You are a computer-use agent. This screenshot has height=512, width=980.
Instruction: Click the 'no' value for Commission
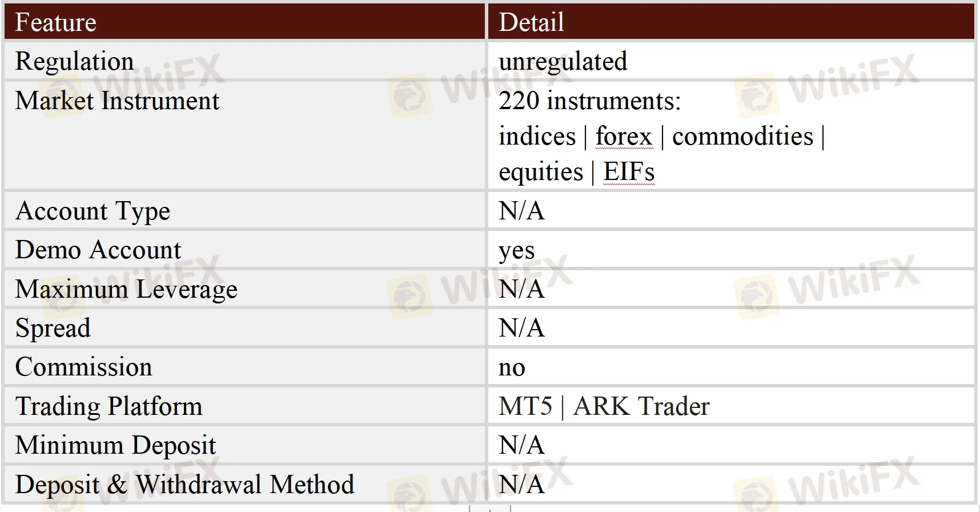click(512, 367)
